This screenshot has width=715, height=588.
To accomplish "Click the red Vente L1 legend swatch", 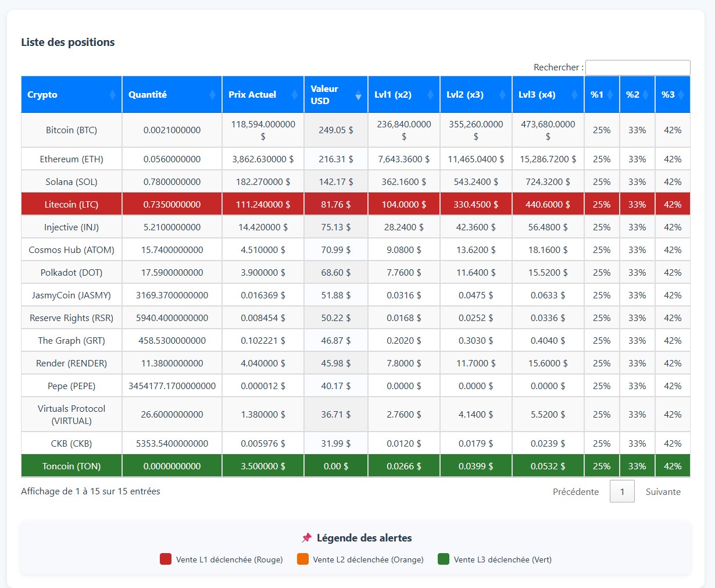I will click(166, 559).
